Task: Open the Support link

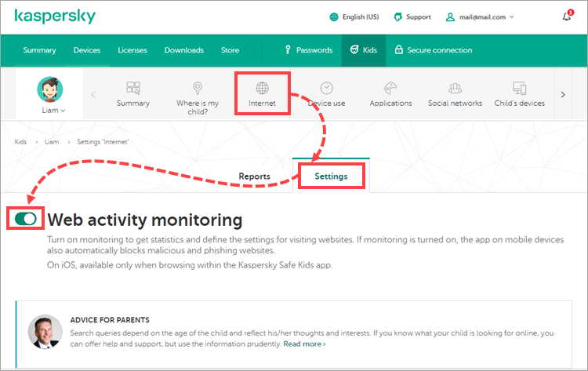Action: tap(412, 16)
